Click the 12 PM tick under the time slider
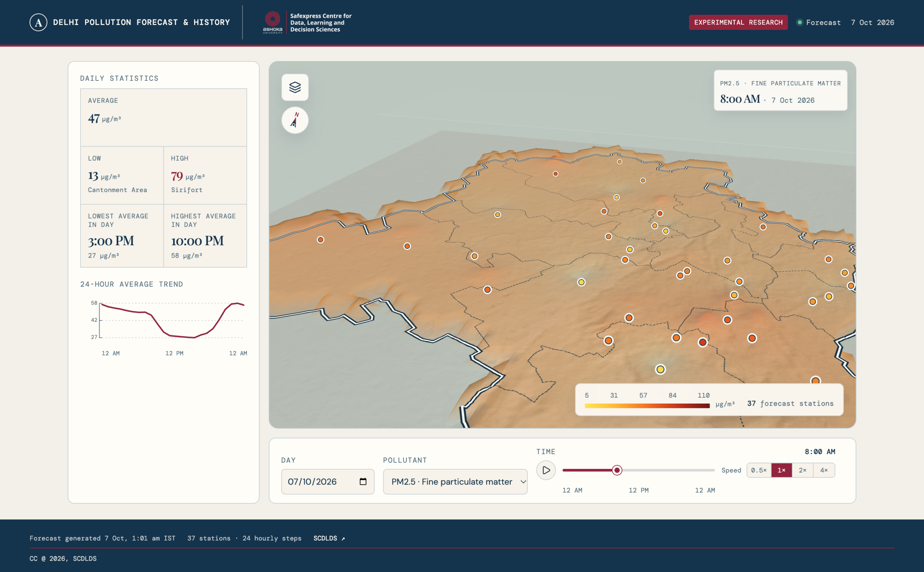Image resolution: width=924 pixels, height=572 pixels. pos(638,490)
